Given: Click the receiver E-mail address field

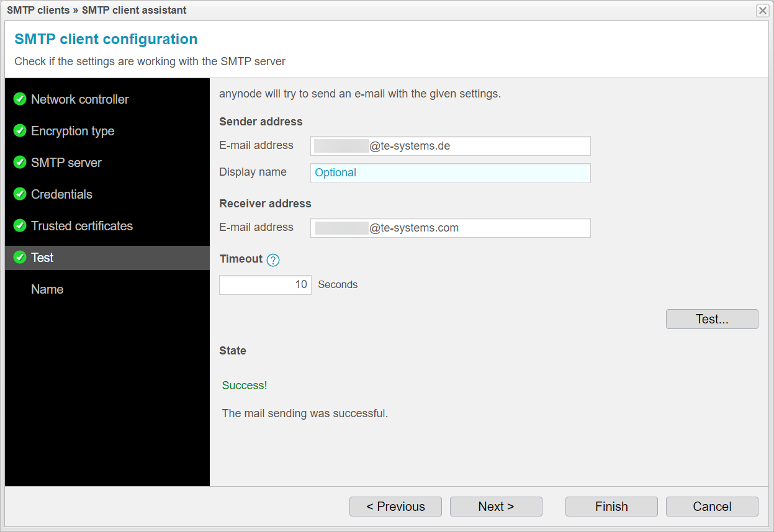Looking at the screenshot, I should tap(450, 228).
